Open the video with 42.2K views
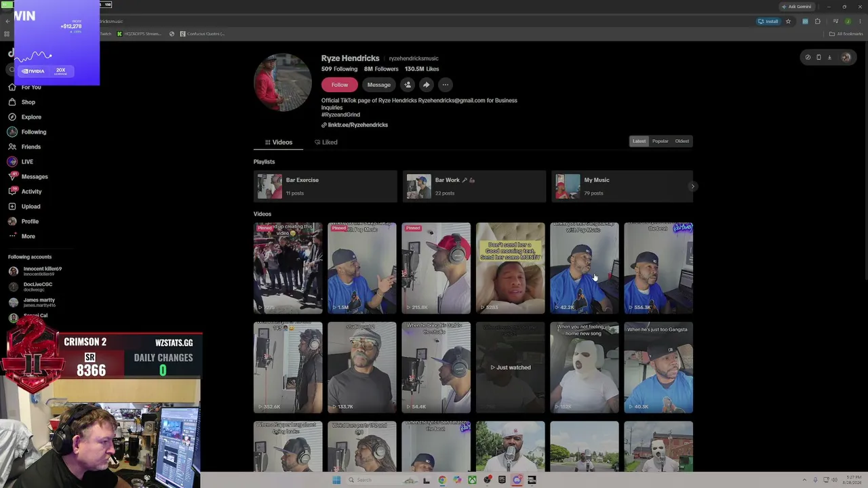Viewport: 868px width, 488px height. (585, 268)
